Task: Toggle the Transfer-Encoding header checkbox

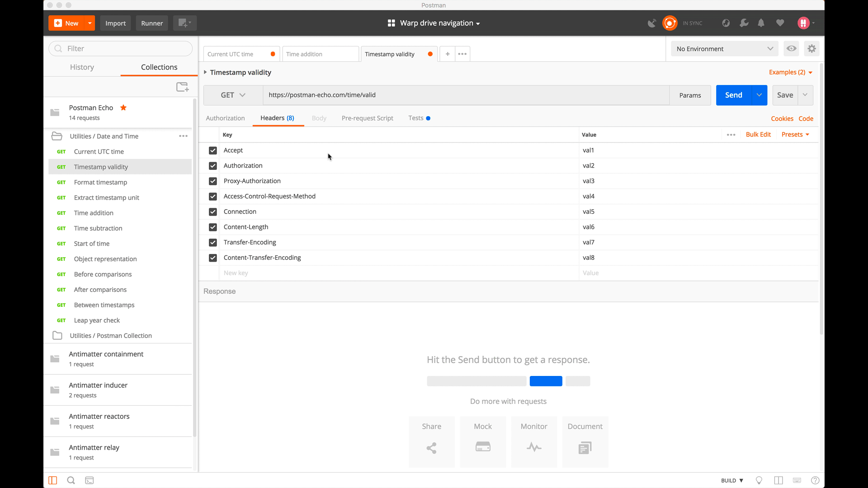Action: click(213, 242)
